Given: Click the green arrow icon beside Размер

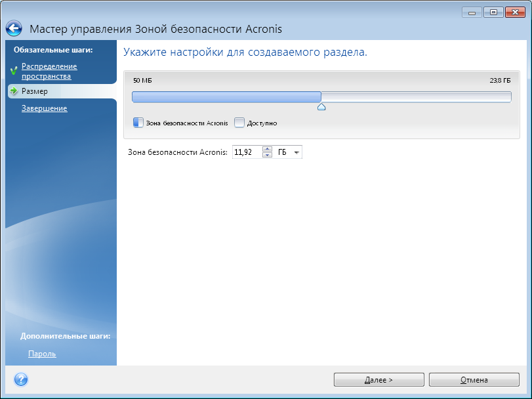Looking at the screenshot, I should (x=13, y=91).
